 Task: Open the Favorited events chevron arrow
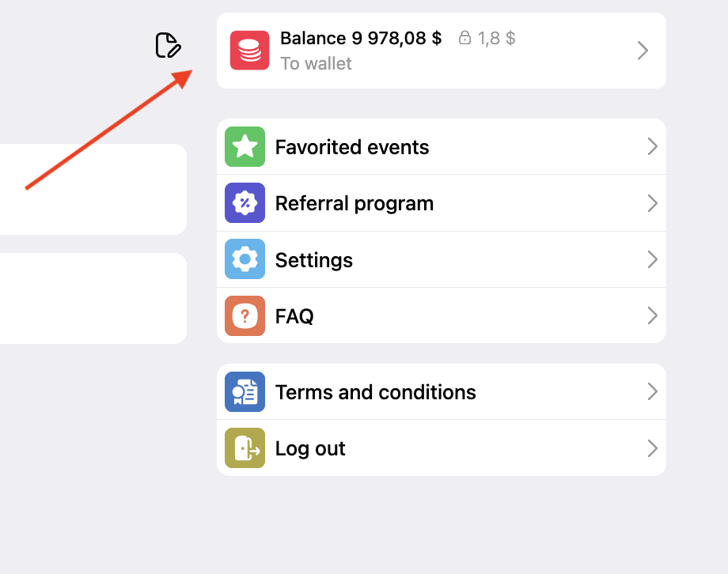pyautogui.click(x=652, y=147)
